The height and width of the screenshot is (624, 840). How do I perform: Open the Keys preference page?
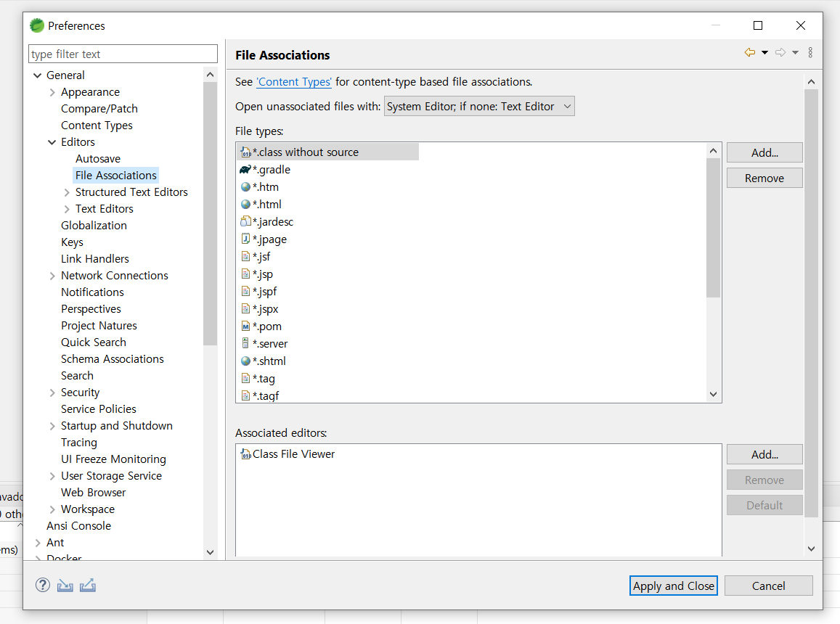click(x=72, y=242)
